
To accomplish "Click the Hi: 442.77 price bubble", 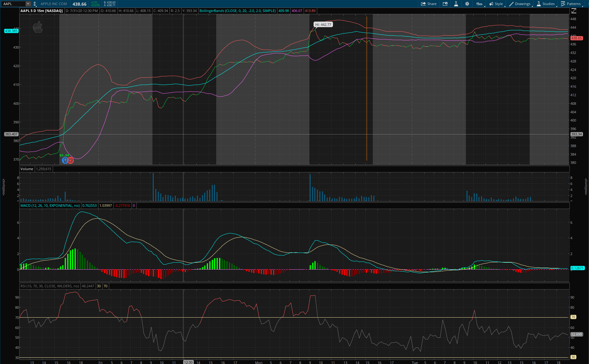I will point(323,25).
